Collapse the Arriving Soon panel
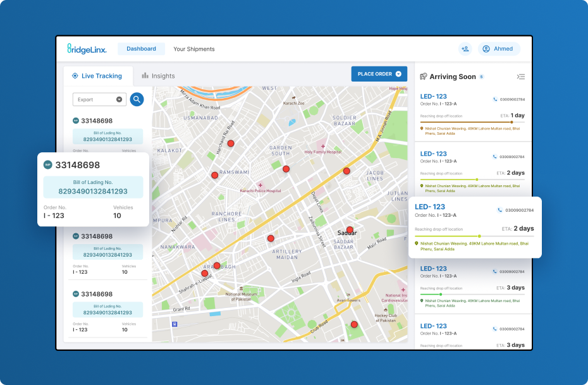 pos(520,76)
